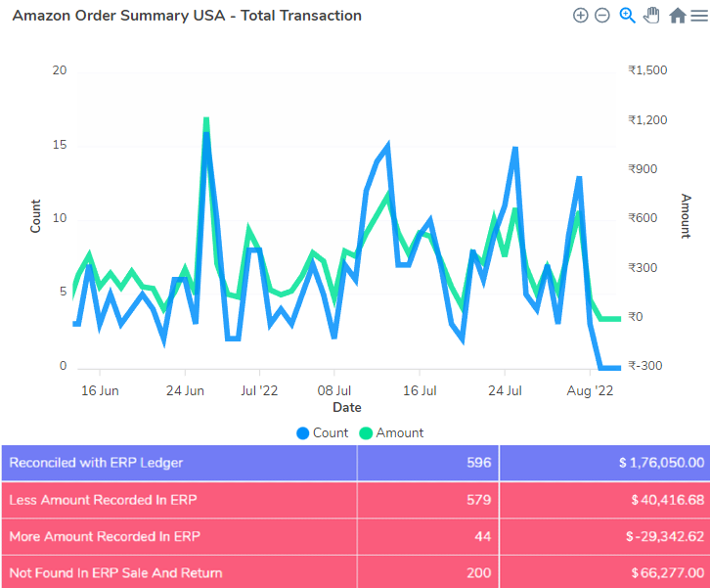Toggle the Count series in legend
Viewport: 710px width, 588px height.
click(x=322, y=433)
